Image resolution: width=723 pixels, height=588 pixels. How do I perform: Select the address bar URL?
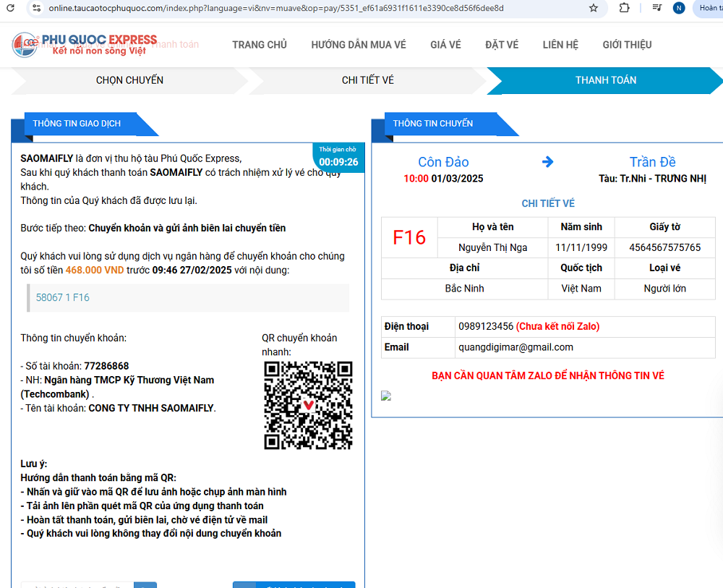click(x=275, y=8)
